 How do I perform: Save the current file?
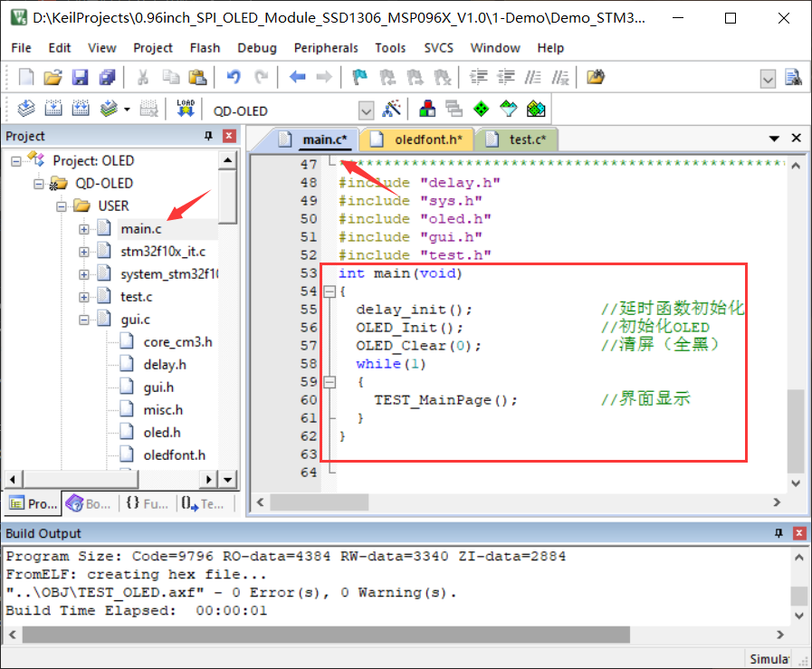[80, 77]
